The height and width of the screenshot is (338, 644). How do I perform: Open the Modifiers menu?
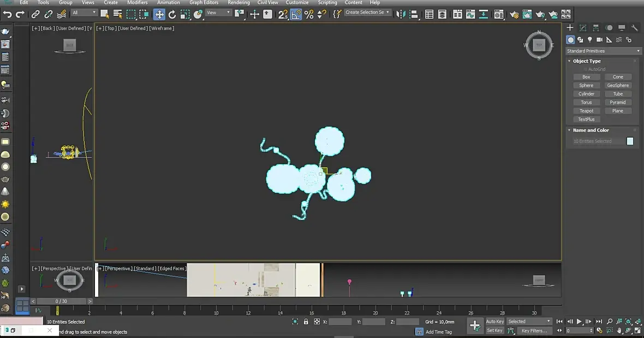tap(137, 3)
